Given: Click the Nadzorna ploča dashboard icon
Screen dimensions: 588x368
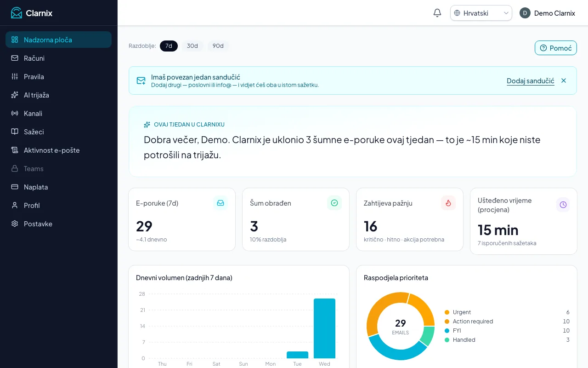Looking at the screenshot, I should click(15, 40).
